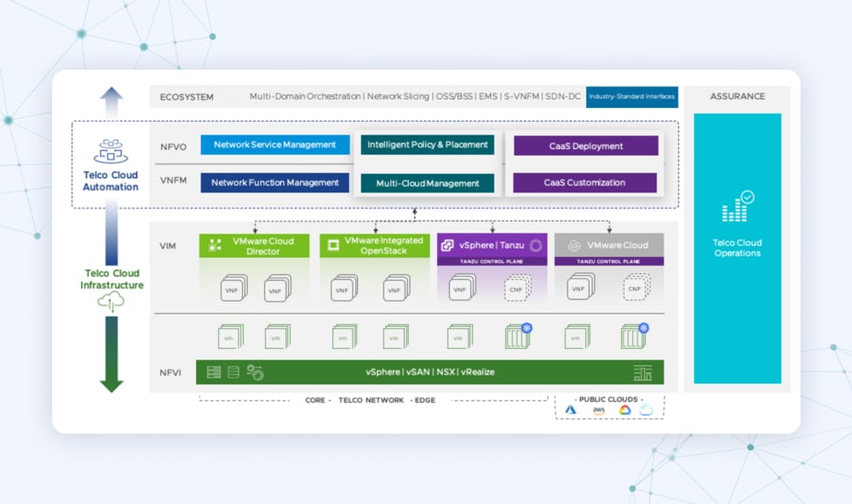Click the ASSURANCE heading
Viewport: 852px width, 504px height.
(x=737, y=96)
